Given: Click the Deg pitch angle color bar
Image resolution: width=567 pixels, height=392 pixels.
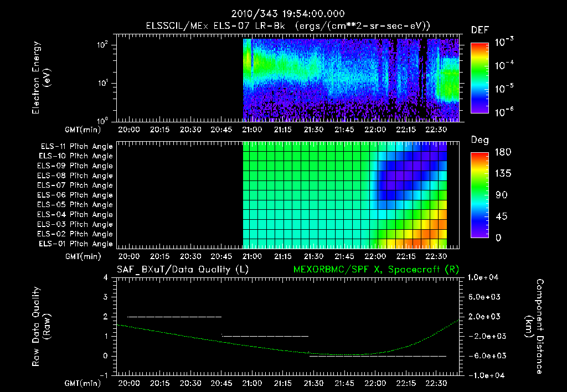Looking at the screenshot, I should pos(480,195).
